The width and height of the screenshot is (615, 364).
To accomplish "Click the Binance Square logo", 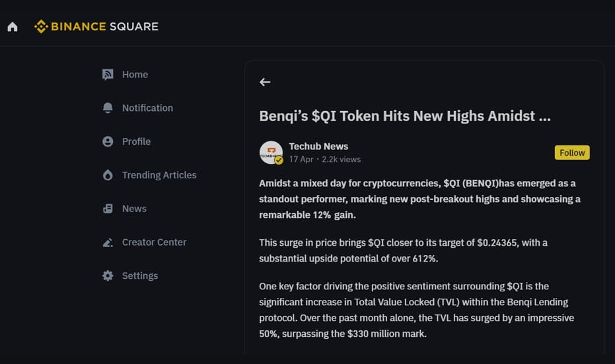I will point(96,26).
